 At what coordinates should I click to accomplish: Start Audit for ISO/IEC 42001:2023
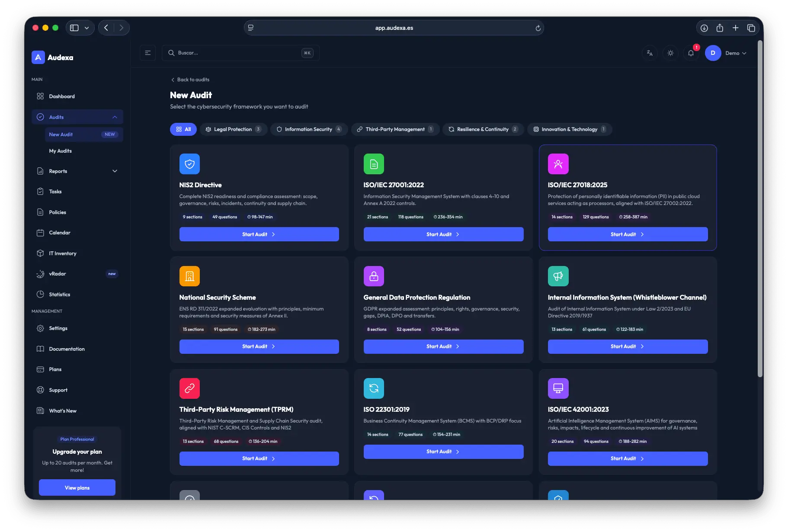tap(628, 458)
